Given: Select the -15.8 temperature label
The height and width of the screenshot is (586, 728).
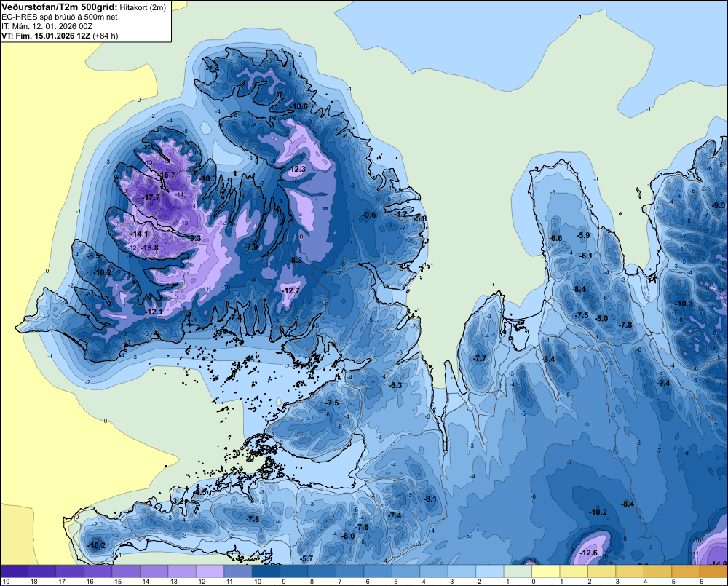Looking at the screenshot, I should tap(149, 248).
